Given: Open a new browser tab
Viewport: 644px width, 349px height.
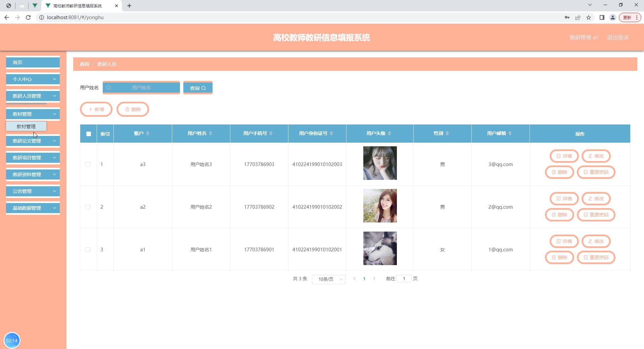Looking at the screenshot, I should pyautogui.click(x=129, y=6).
